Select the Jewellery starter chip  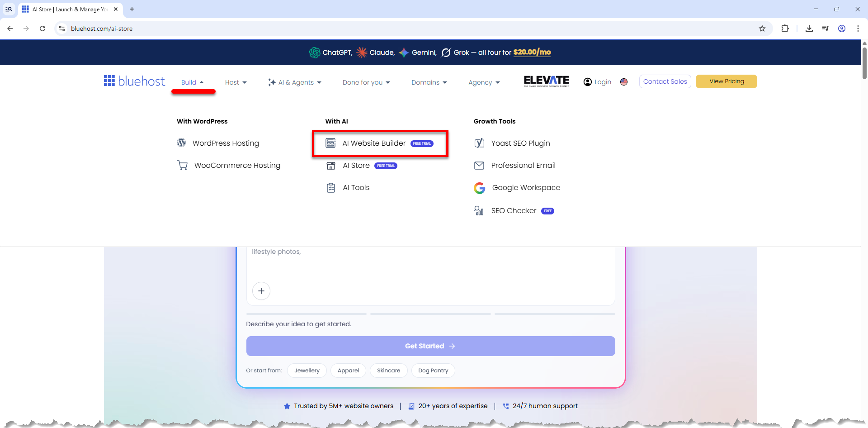(x=307, y=371)
